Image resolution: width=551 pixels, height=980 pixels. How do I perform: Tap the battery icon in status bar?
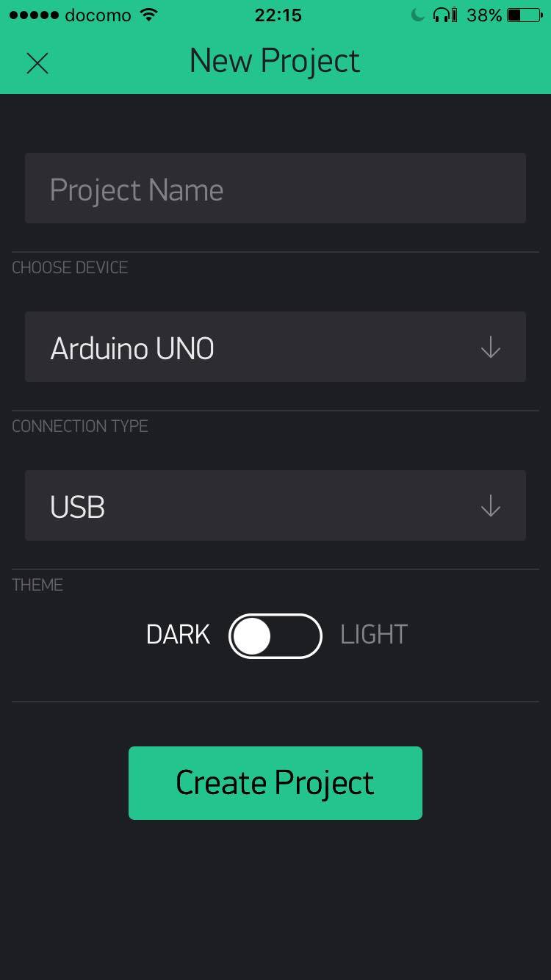(x=525, y=15)
